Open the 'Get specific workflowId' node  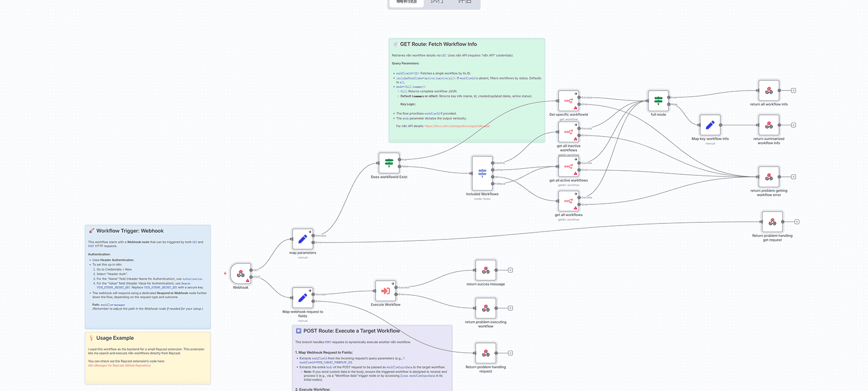pyautogui.click(x=568, y=101)
